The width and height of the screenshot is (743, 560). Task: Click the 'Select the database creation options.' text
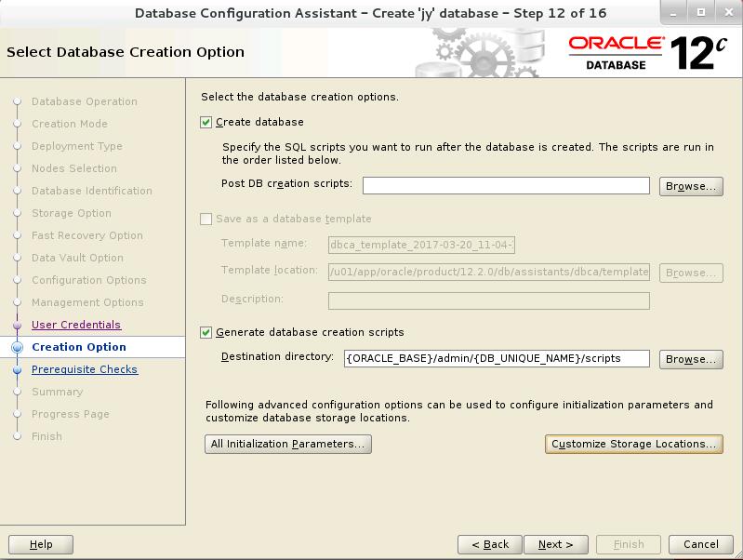[x=300, y=97]
